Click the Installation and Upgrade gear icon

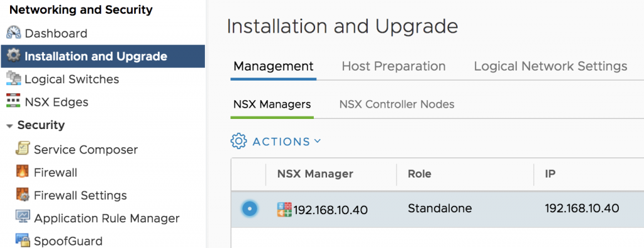pos(14,56)
